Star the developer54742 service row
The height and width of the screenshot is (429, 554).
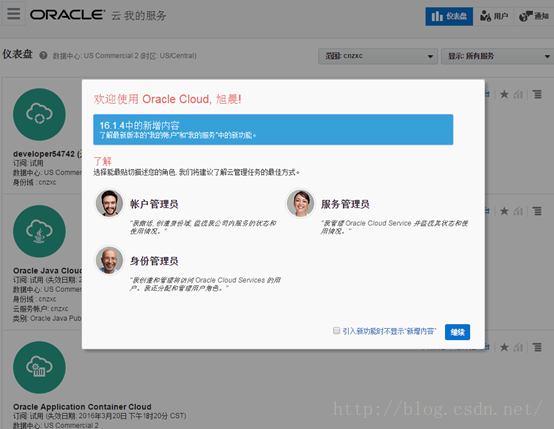coord(504,94)
